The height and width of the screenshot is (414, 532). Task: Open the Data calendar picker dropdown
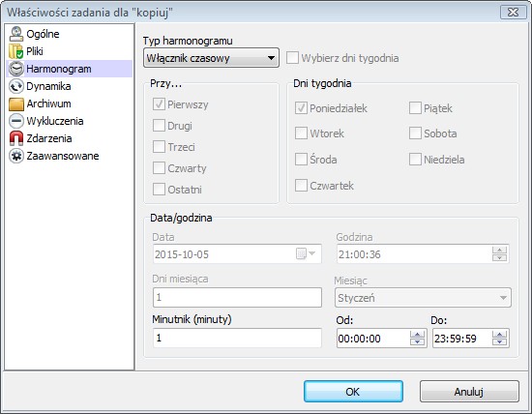(x=306, y=253)
